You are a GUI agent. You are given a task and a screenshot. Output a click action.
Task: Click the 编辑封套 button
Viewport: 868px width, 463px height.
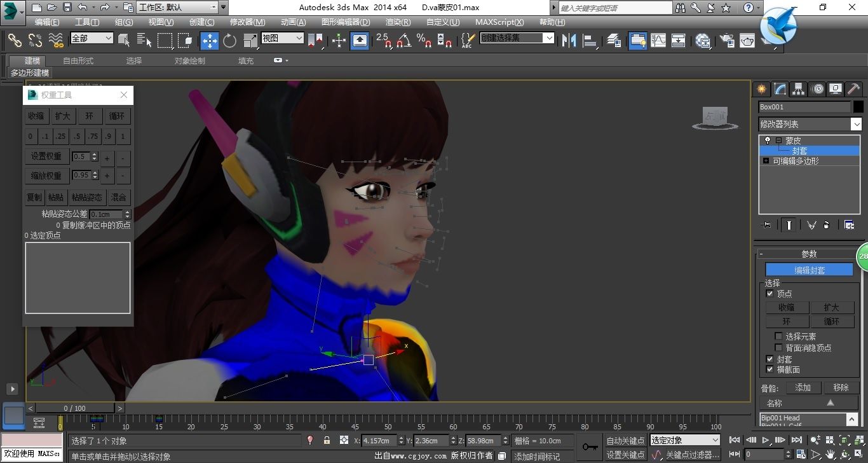809,270
